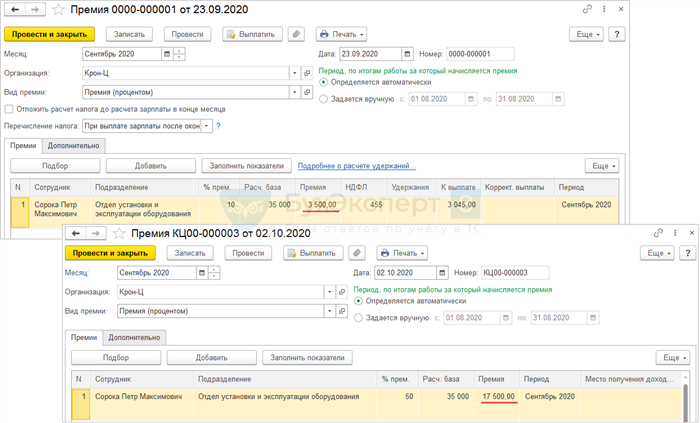The height and width of the screenshot is (423, 700).
Task: Open Организация Крон-Ц record in top window
Action: pyautogui.click(x=307, y=73)
